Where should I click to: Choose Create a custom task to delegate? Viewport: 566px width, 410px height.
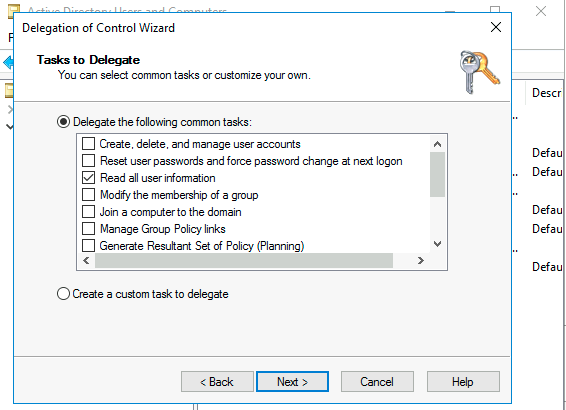point(63,293)
